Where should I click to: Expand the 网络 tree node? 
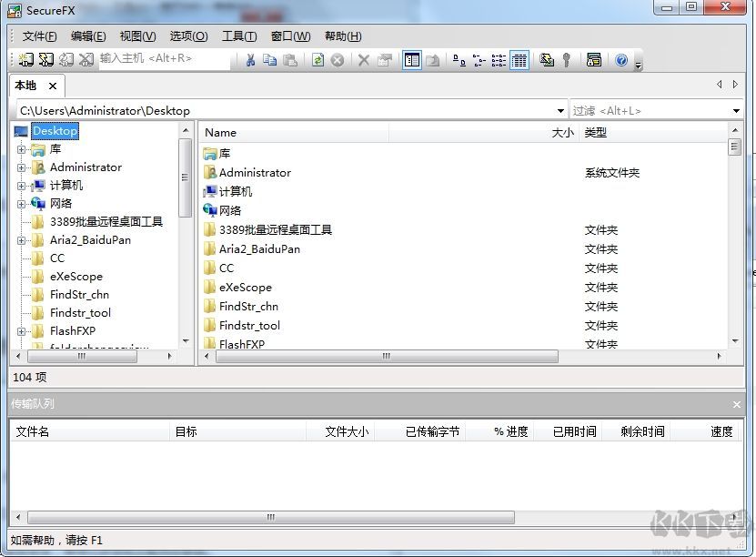click(x=21, y=204)
